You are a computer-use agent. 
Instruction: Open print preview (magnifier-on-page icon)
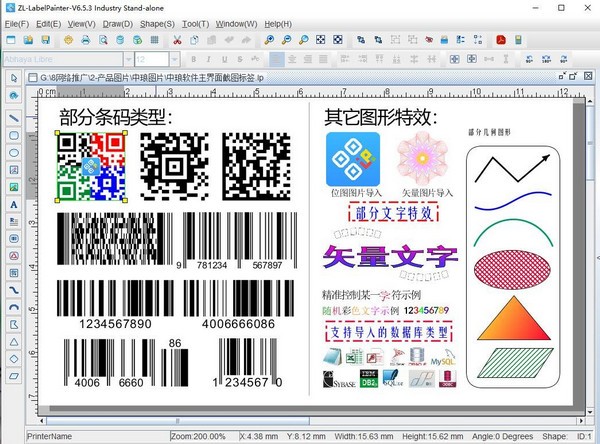tap(103, 40)
